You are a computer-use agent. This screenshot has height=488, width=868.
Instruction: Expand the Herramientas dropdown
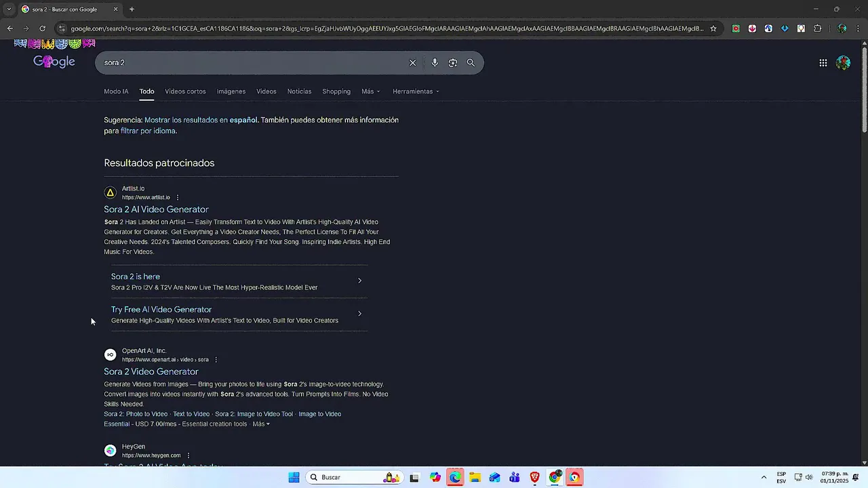pyautogui.click(x=416, y=91)
